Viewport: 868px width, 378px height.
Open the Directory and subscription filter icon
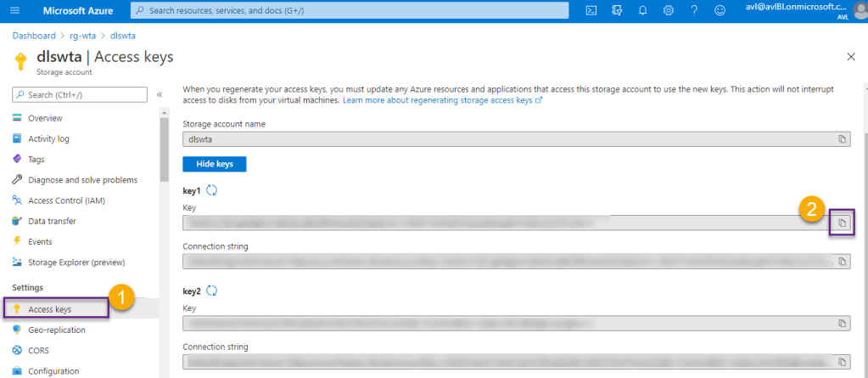pos(617,10)
